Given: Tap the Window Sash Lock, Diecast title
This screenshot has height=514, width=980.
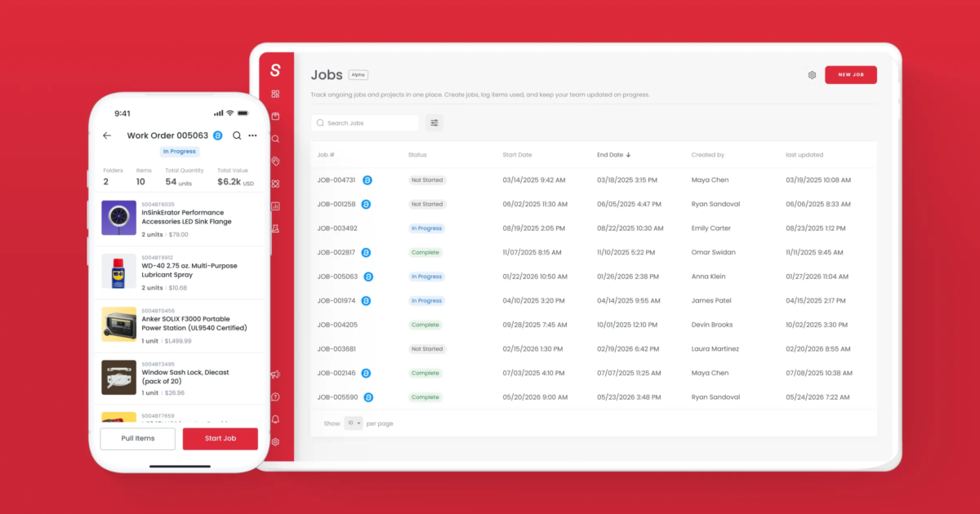Looking at the screenshot, I should 185,376.
